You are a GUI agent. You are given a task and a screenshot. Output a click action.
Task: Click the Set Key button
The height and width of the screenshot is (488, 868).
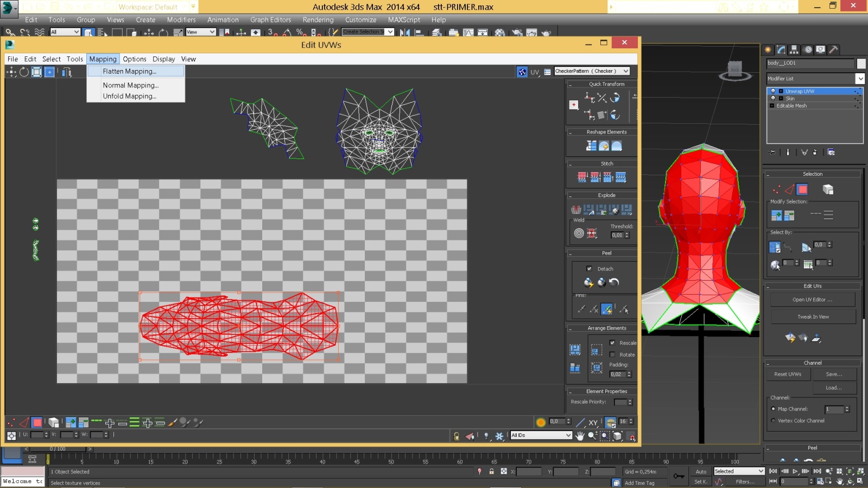[701, 481]
